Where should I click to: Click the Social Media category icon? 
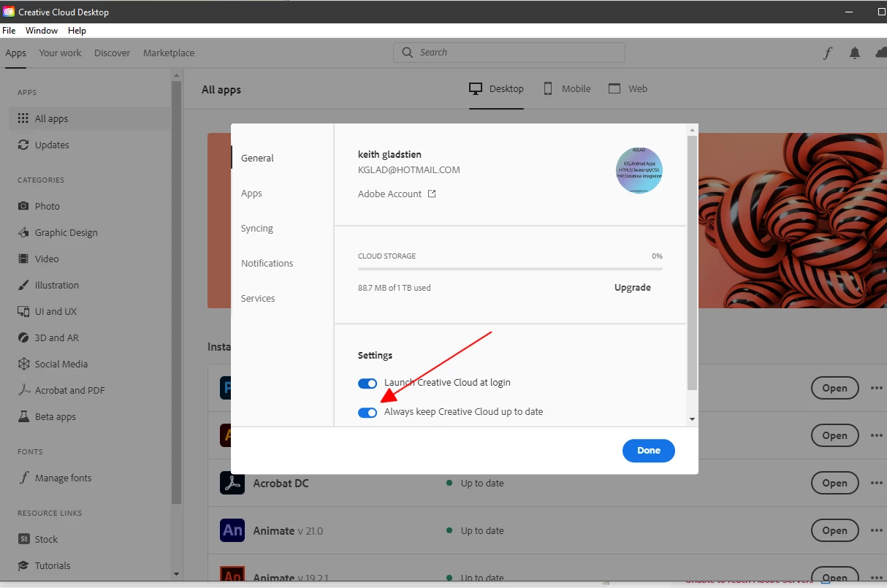coord(23,364)
